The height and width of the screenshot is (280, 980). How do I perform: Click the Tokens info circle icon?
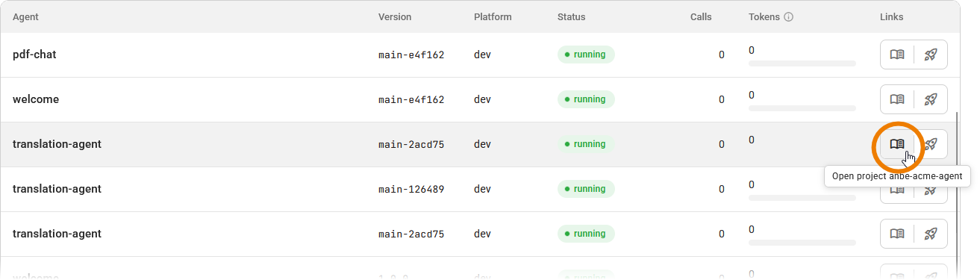788,17
